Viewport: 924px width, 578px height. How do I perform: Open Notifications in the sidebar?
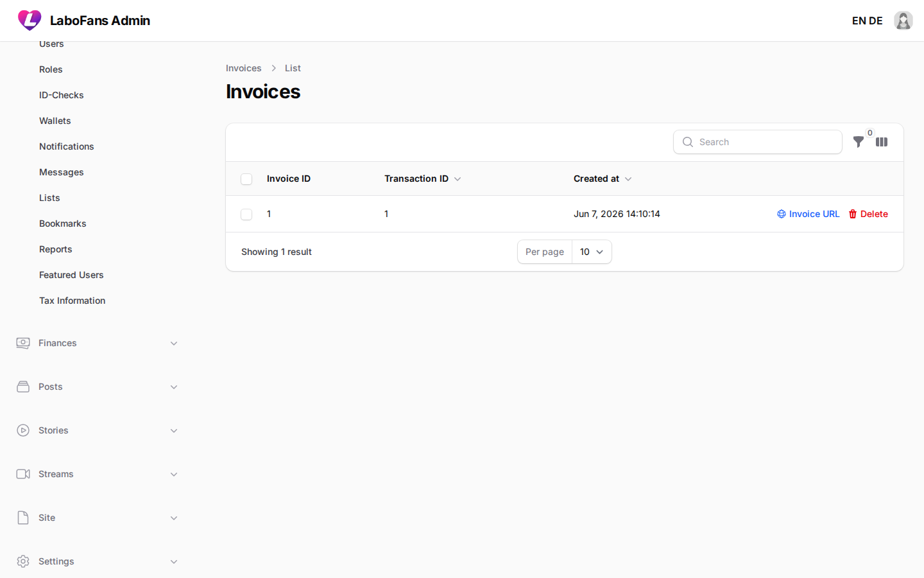coord(67,146)
